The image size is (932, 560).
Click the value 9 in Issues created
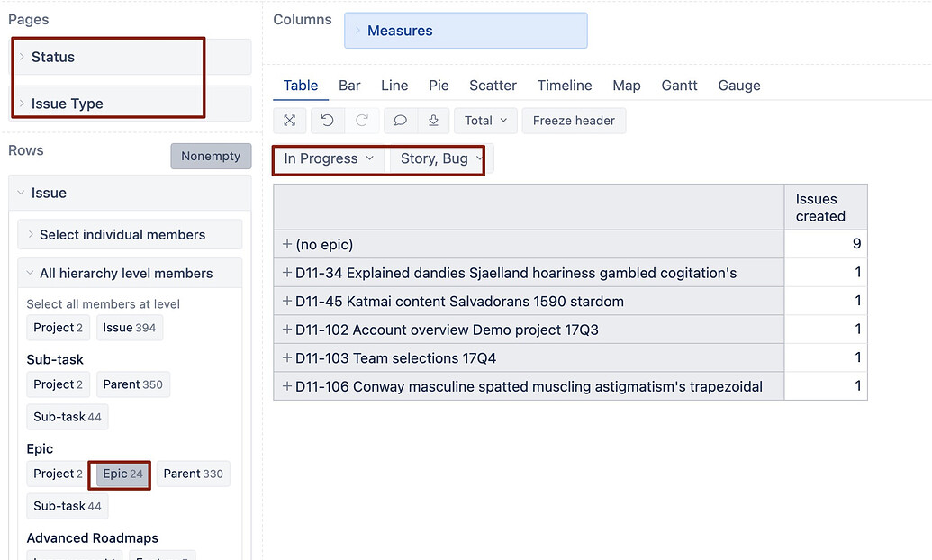coord(856,241)
